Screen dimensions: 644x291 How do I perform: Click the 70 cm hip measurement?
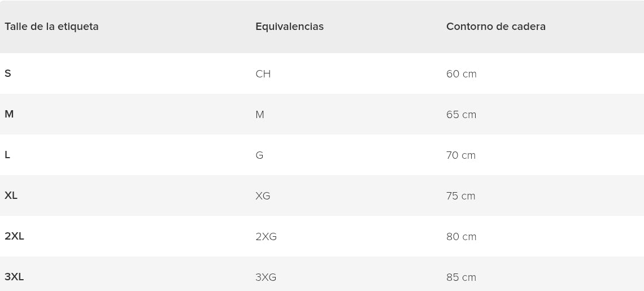point(460,155)
